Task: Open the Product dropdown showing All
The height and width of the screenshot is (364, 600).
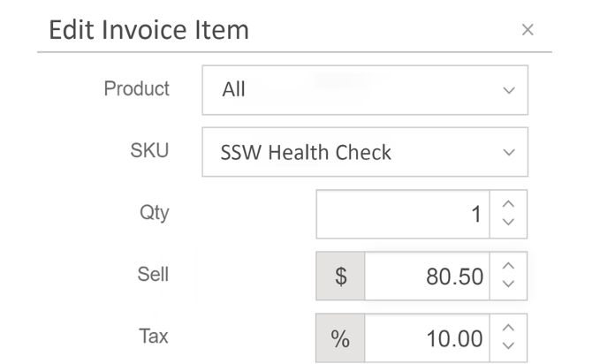Action: (x=353, y=89)
